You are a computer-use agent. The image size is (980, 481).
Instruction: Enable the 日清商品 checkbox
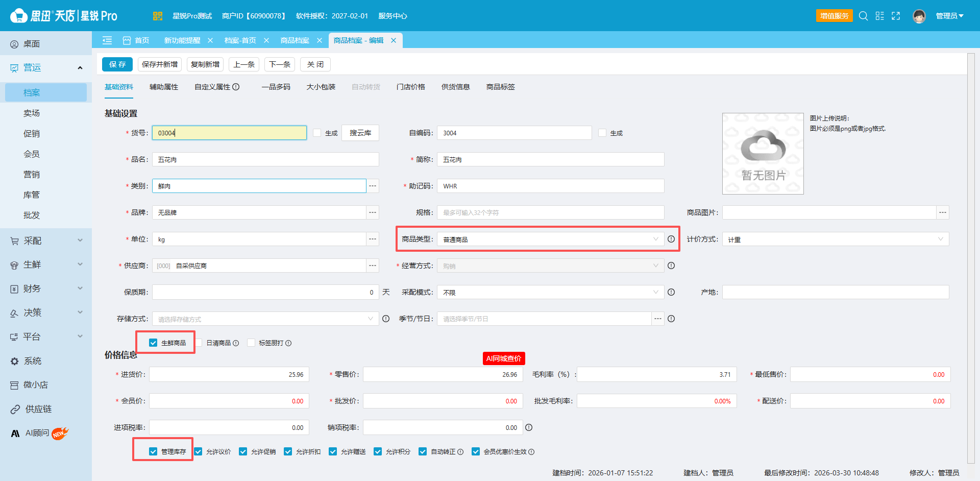pos(199,343)
